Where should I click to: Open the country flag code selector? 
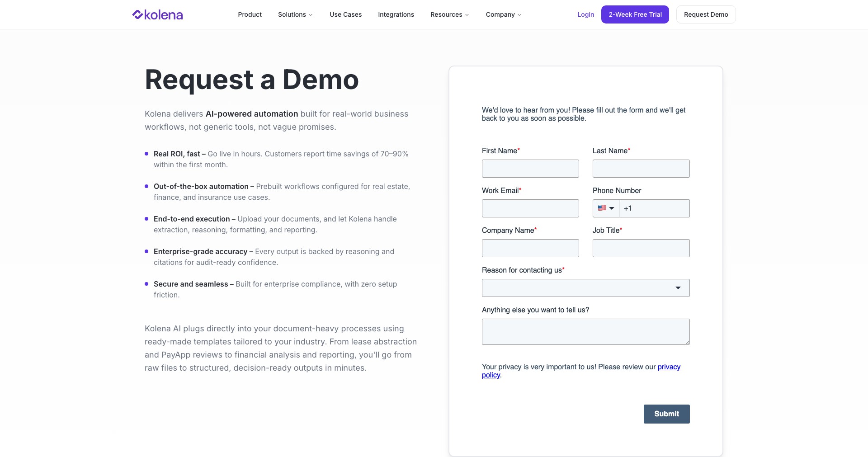pyautogui.click(x=606, y=208)
